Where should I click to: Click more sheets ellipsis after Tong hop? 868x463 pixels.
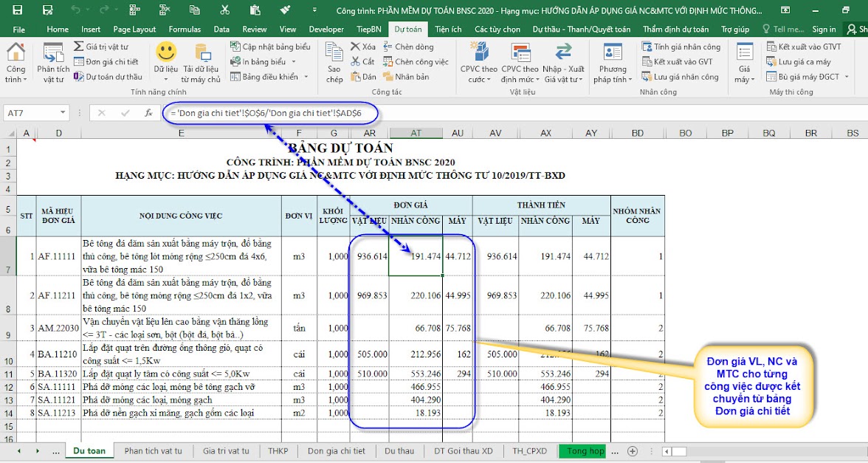[x=615, y=450]
